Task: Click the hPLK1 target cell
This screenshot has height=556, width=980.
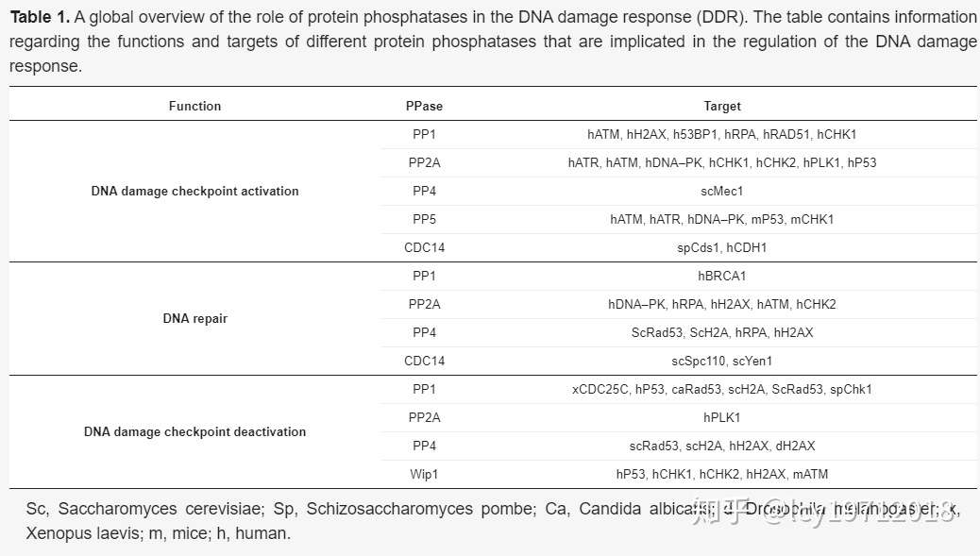Action: coord(722,417)
